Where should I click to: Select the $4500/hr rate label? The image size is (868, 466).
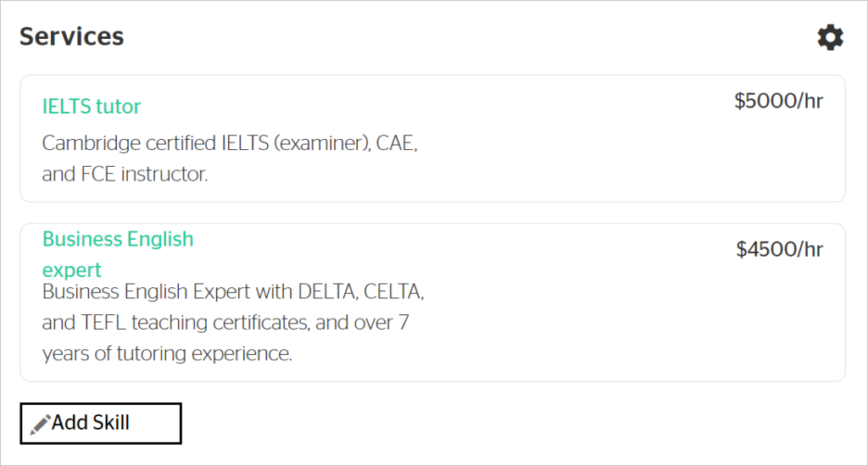pyautogui.click(x=780, y=250)
